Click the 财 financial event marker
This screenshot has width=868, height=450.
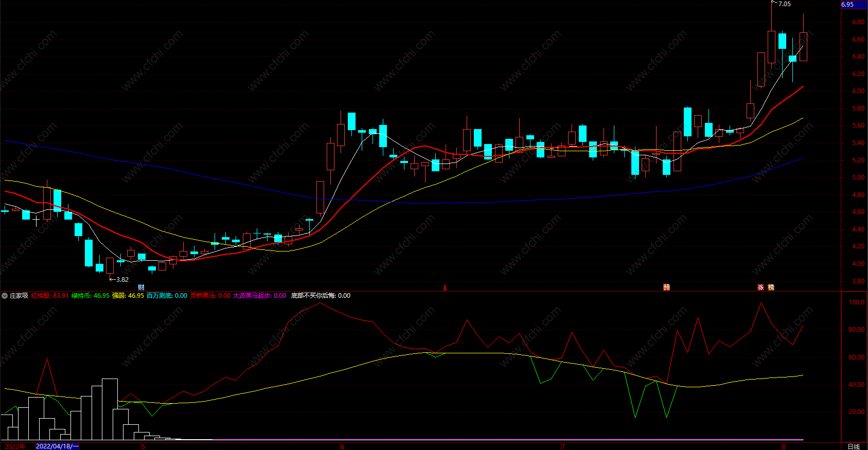(141, 287)
